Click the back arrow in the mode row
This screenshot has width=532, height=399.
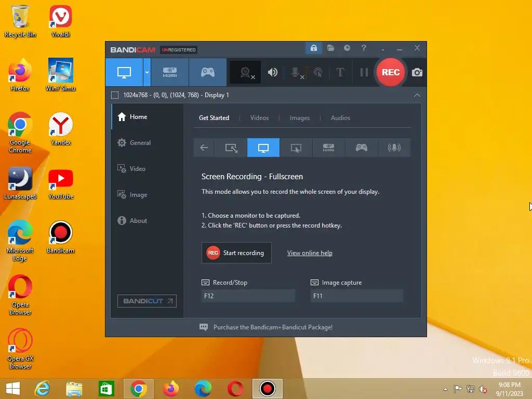204,148
